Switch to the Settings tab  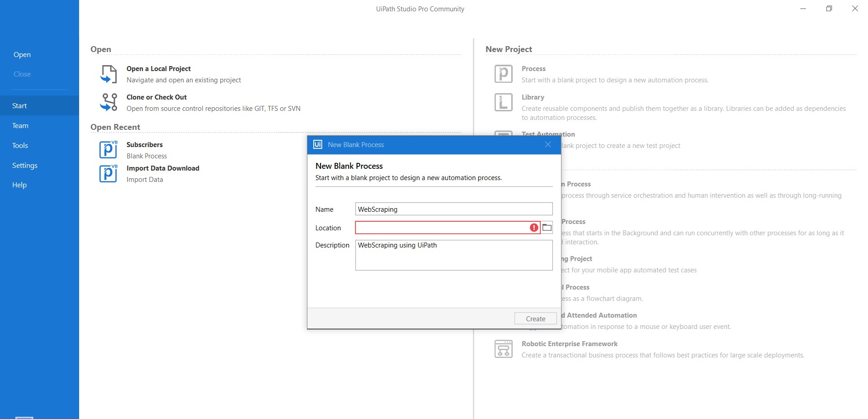click(39, 165)
